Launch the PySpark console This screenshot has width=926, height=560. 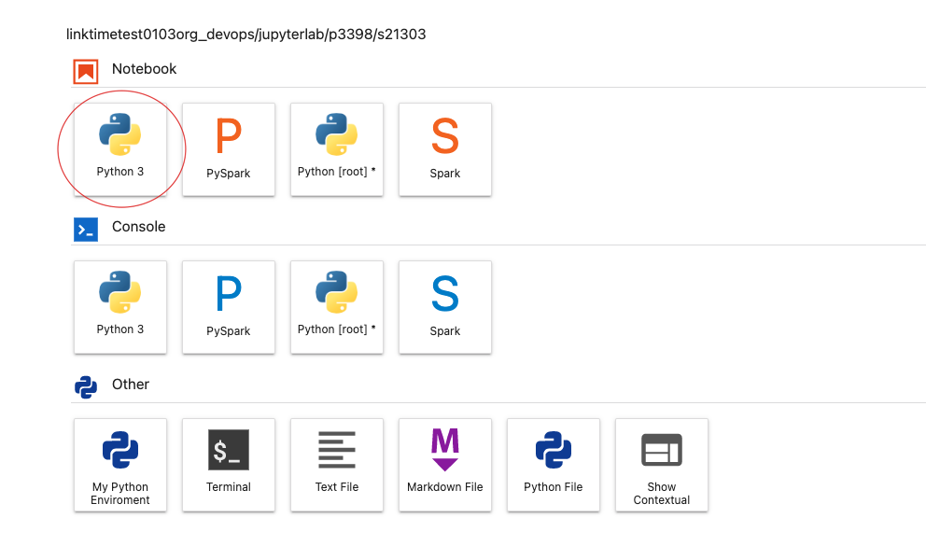click(x=229, y=307)
